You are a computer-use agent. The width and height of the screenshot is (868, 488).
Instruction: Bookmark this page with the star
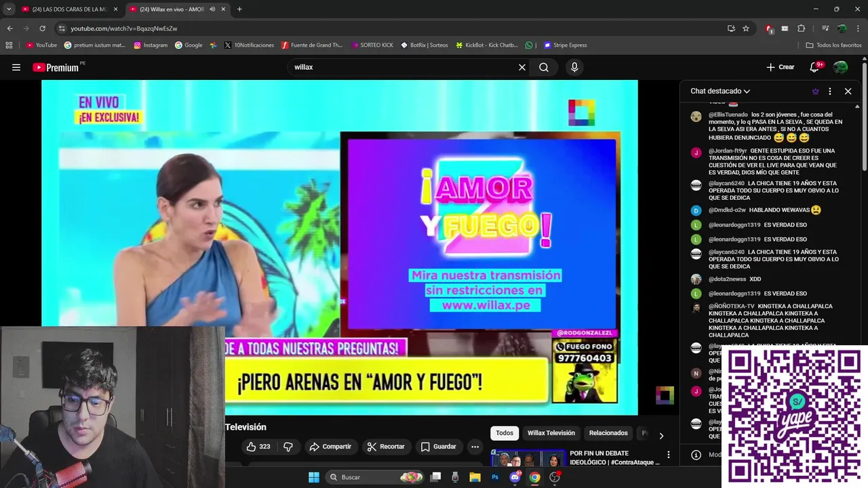click(x=746, y=28)
